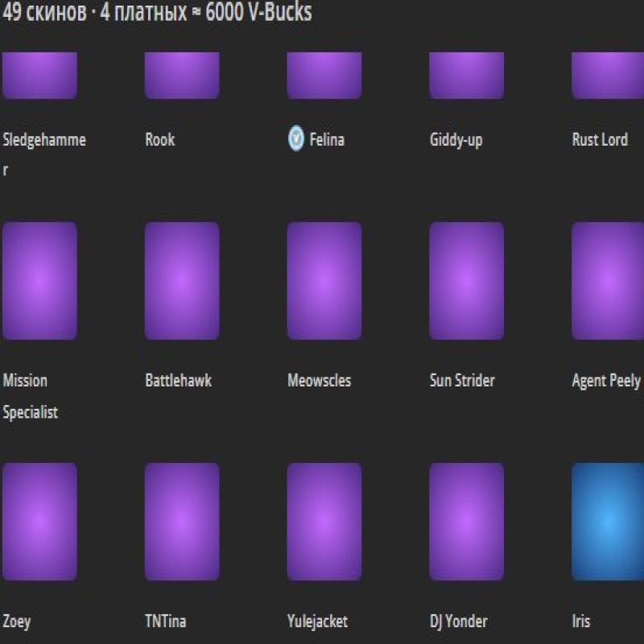
Task: Click the V-Bucks icon beside Felina
Action: pos(296,139)
